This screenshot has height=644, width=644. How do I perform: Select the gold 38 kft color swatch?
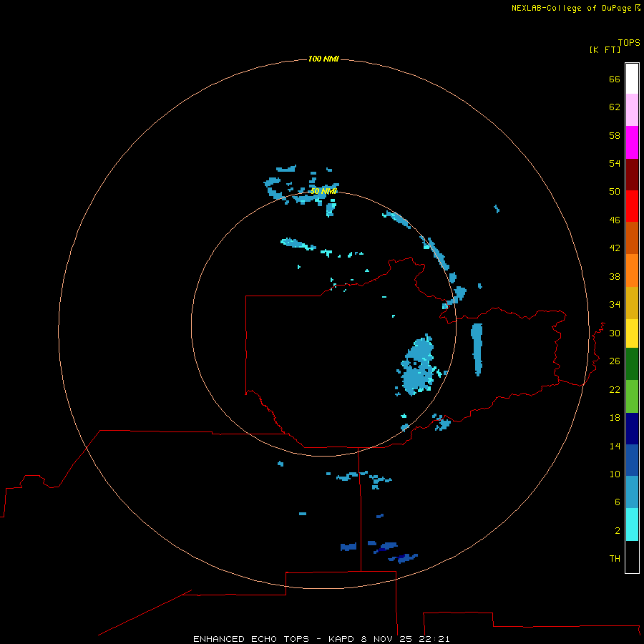tap(632, 303)
